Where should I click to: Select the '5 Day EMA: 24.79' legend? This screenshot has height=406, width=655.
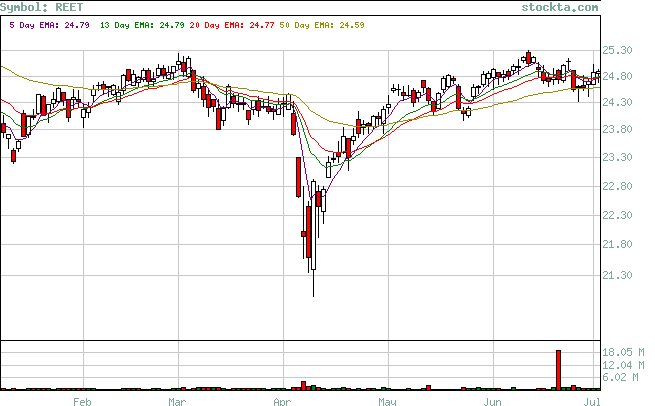tap(49, 25)
